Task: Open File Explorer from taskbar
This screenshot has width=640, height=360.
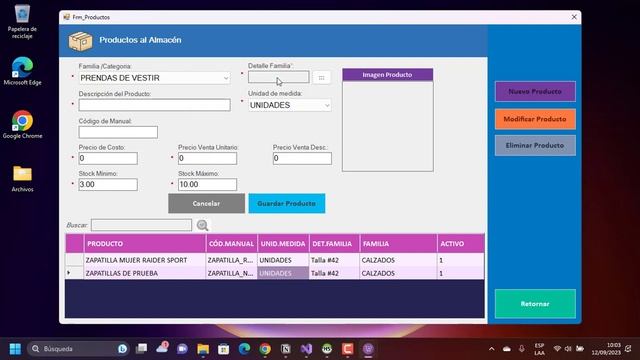Action: pos(203,349)
